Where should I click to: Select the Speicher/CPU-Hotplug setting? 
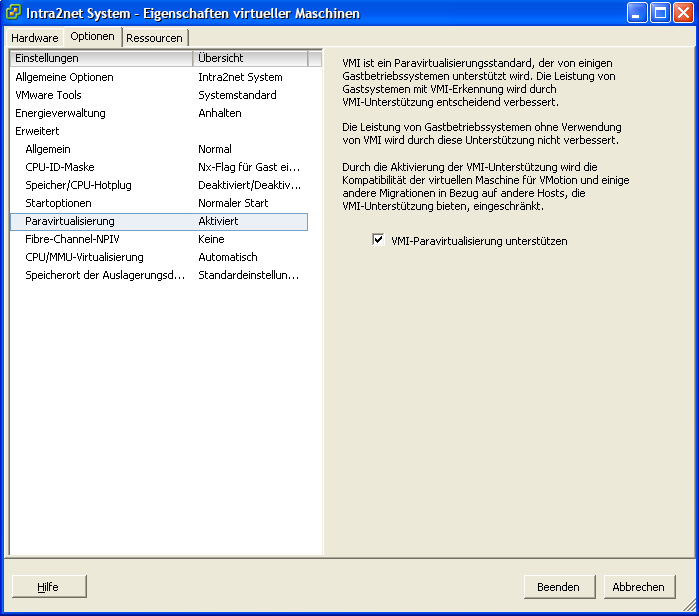tap(78, 185)
